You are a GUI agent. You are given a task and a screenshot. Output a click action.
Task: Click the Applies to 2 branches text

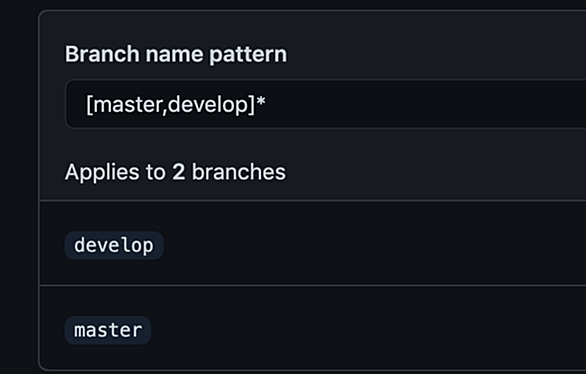point(175,172)
